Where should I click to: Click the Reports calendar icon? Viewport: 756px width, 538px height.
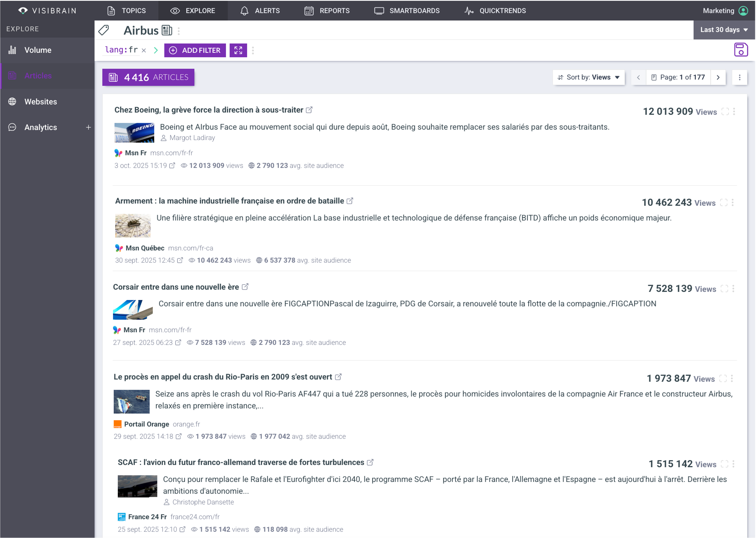(308, 10)
